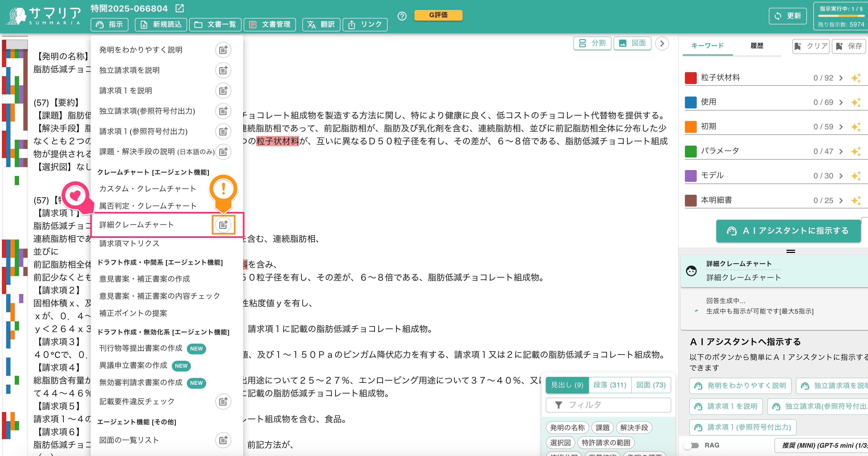The width and height of the screenshot is (868, 456).
Task: Click AI sparkle icon for パラメータ keyword
Action: pos(856,152)
